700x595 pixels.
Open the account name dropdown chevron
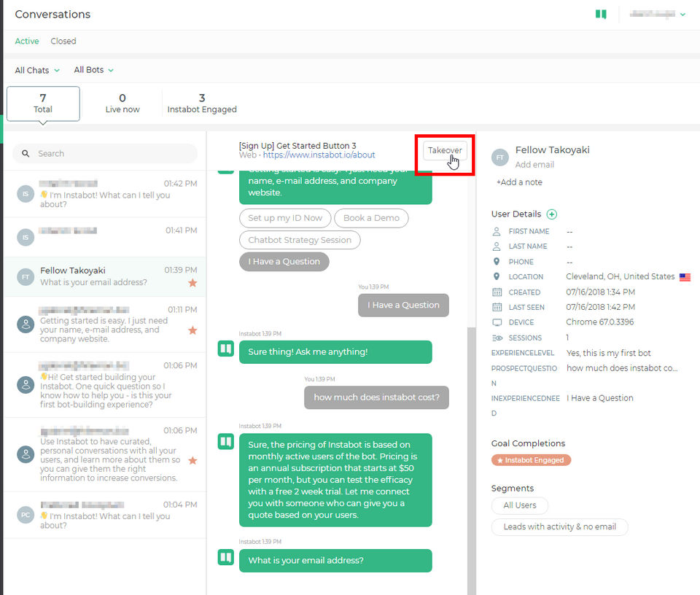pos(682,15)
